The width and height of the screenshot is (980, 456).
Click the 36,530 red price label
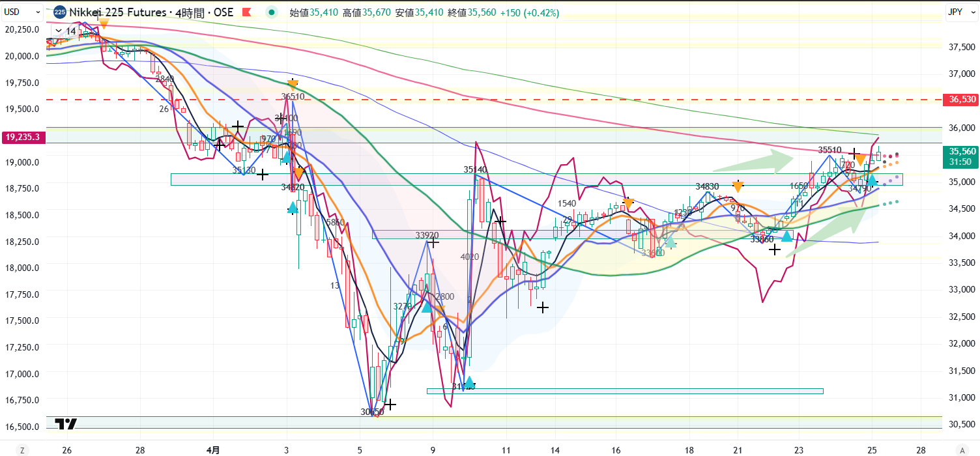961,99
